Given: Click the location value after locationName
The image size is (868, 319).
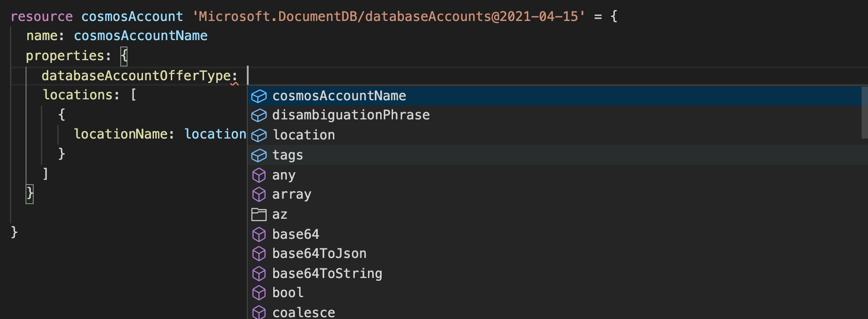Looking at the screenshot, I should [x=215, y=134].
